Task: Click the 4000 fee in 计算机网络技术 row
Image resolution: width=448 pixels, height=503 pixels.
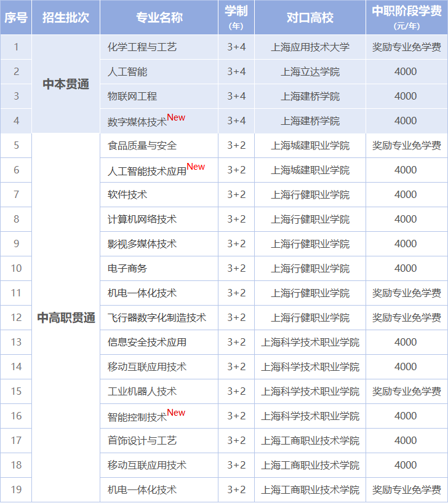Action: (x=407, y=219)
